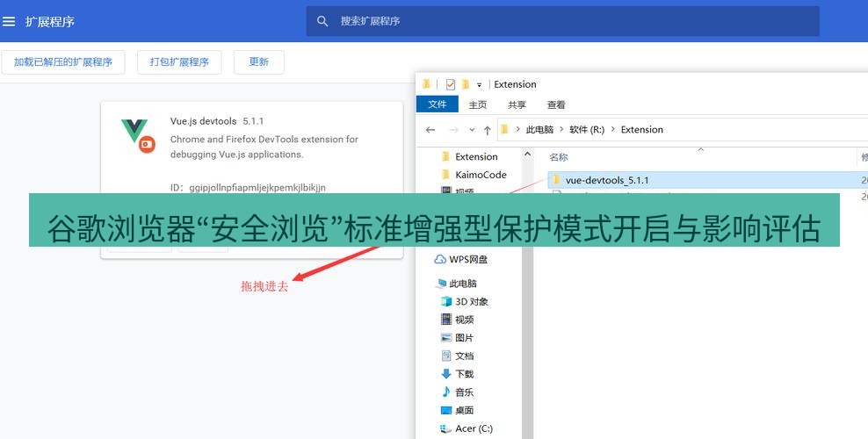Open 桌面 in navigation pane
Screen dimensions: 868x439
(x=465, y=410)
